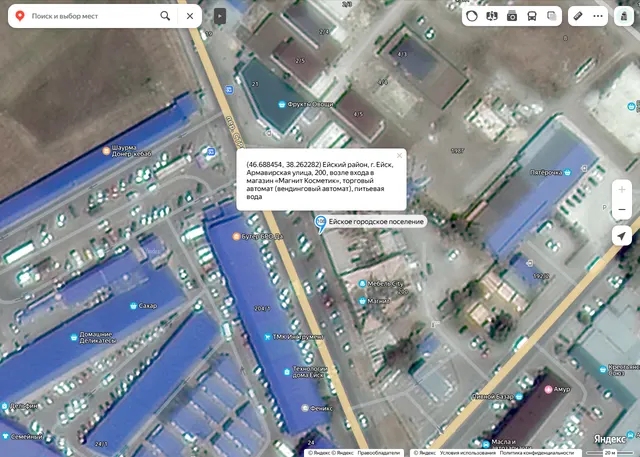
Task: Show photos layer with camera icon
Action: tap(512, 16)
